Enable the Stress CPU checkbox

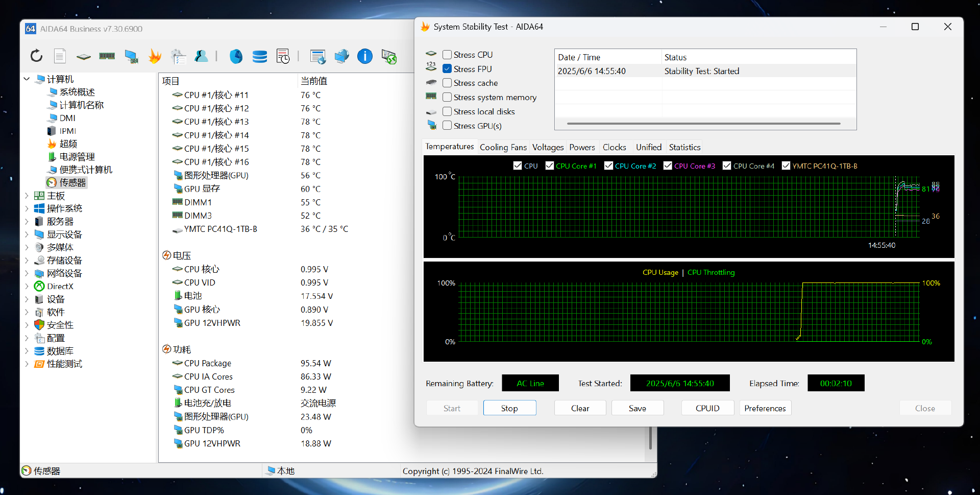coord(447,55)
